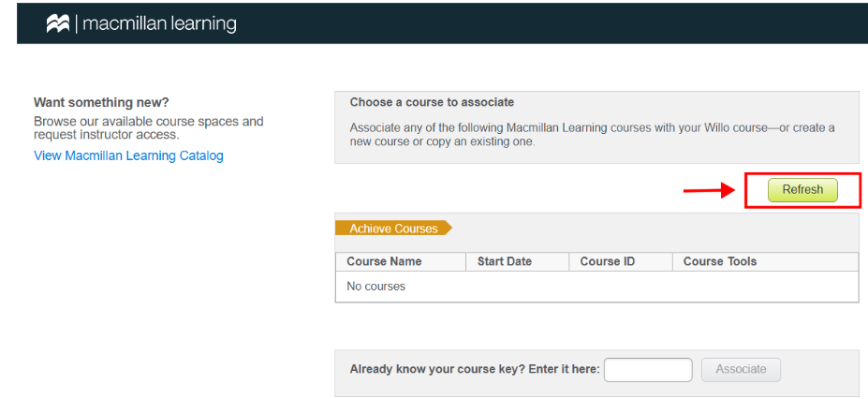Click the green Refresh button
Screen dimensions: 868x399
[x=802, y=190]
